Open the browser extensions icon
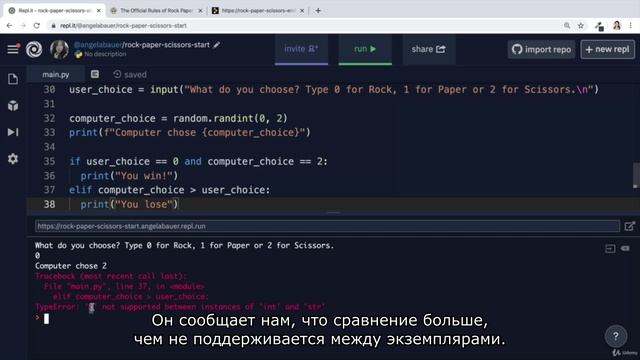 [599, 26]
